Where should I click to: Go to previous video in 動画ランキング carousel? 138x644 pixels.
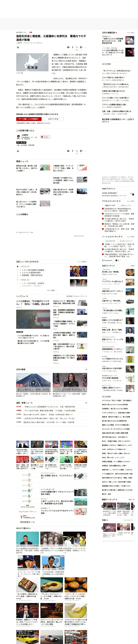(103, 506)
